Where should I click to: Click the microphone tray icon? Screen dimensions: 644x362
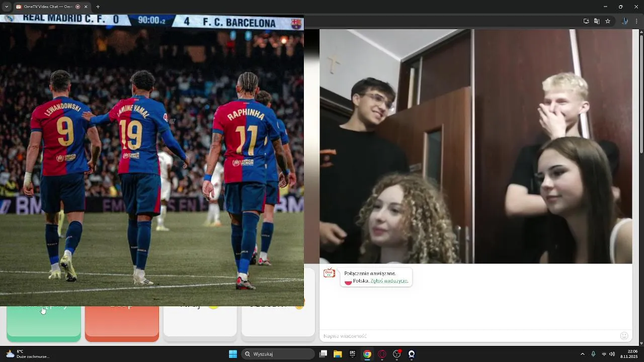pyautogui.click(x=594, y=354)
